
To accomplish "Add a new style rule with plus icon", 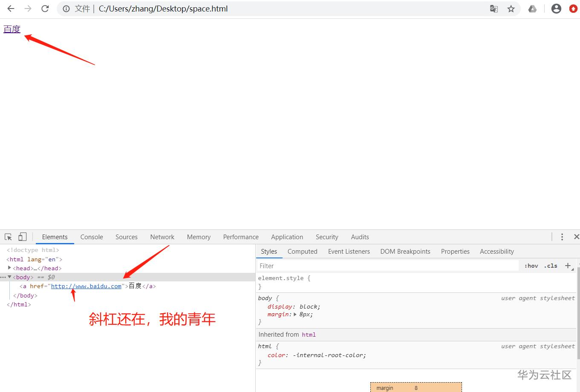I will coord(568,266).
